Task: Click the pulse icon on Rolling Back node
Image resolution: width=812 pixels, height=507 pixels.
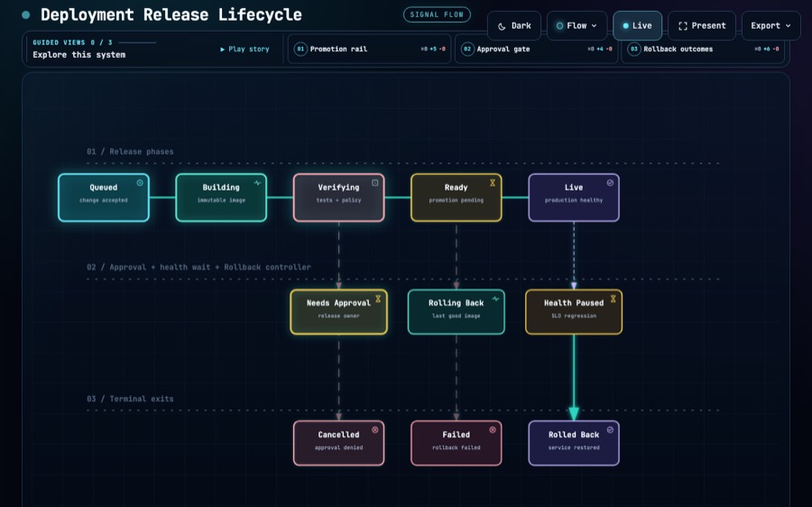Action: tap(495, 299)
